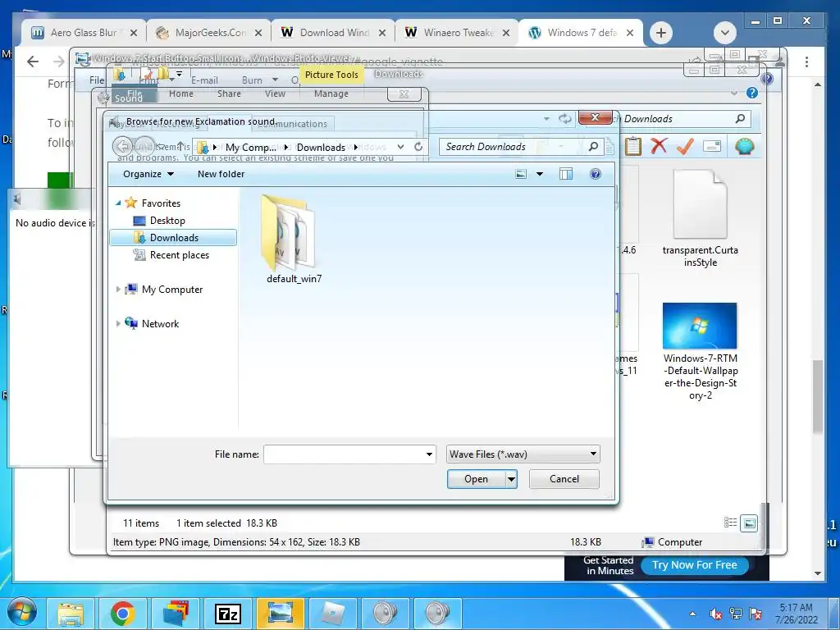
Task: Open the Wave Files type combo box
Action: pos(523,454)
